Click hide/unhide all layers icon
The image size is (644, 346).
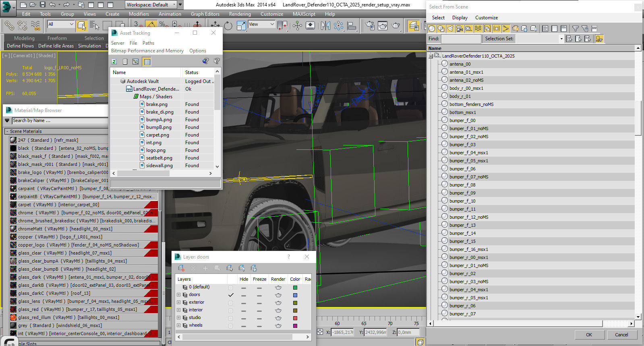point(242,268)
